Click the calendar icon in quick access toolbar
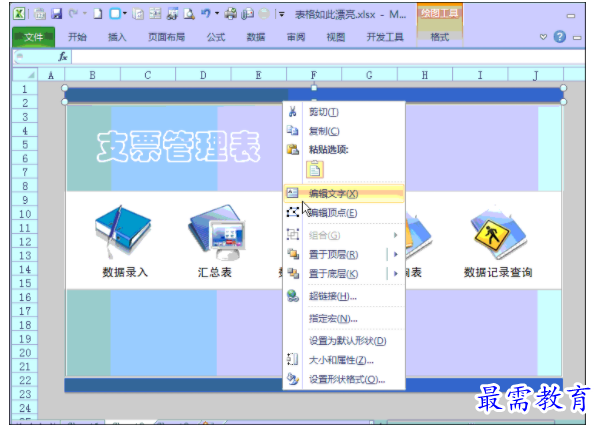Image resolution: width=599 pixels, height=430 pixels. pos(40,14)
